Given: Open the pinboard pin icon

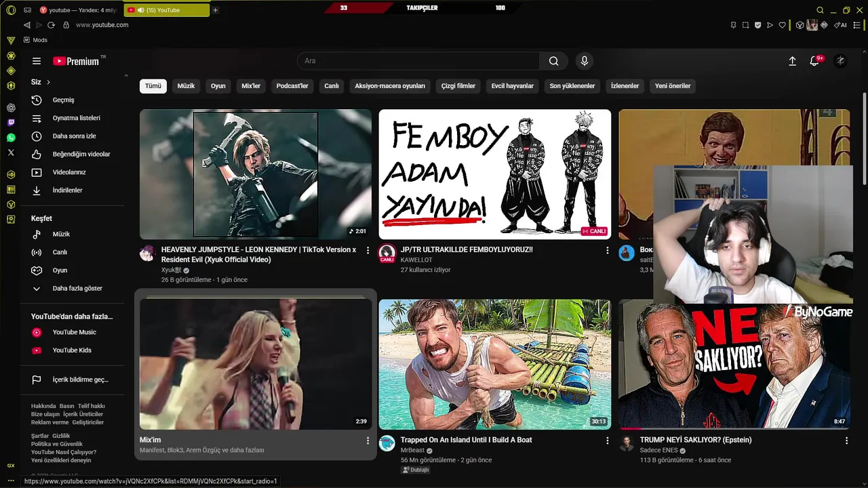Looking at the screenshot, I should pos(733,25).
